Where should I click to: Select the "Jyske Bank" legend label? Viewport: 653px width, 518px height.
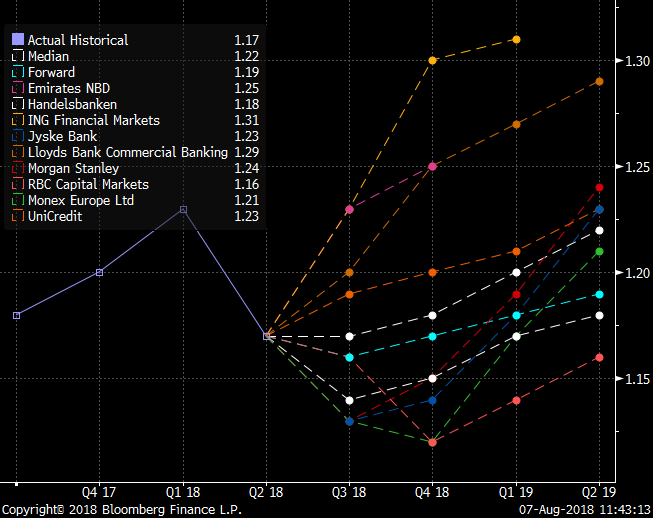[x=62, y=137]
